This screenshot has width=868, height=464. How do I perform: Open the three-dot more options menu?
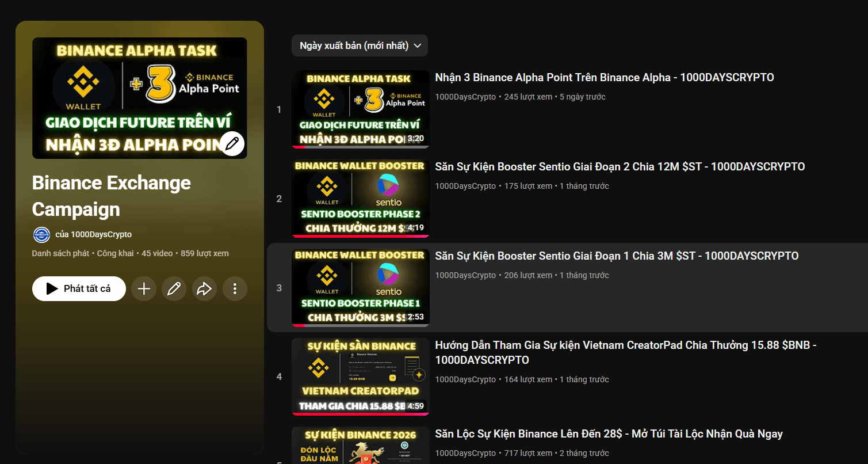click(235, 289)
